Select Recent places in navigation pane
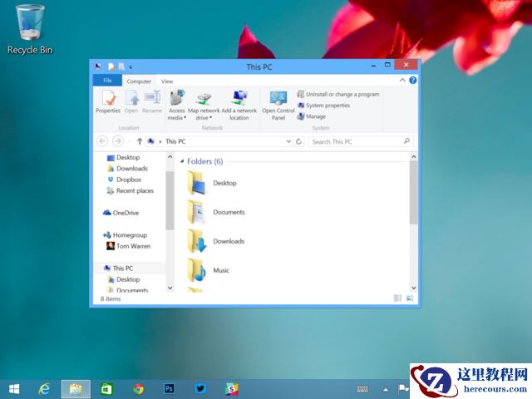532x399 pixels. point(131,190)
